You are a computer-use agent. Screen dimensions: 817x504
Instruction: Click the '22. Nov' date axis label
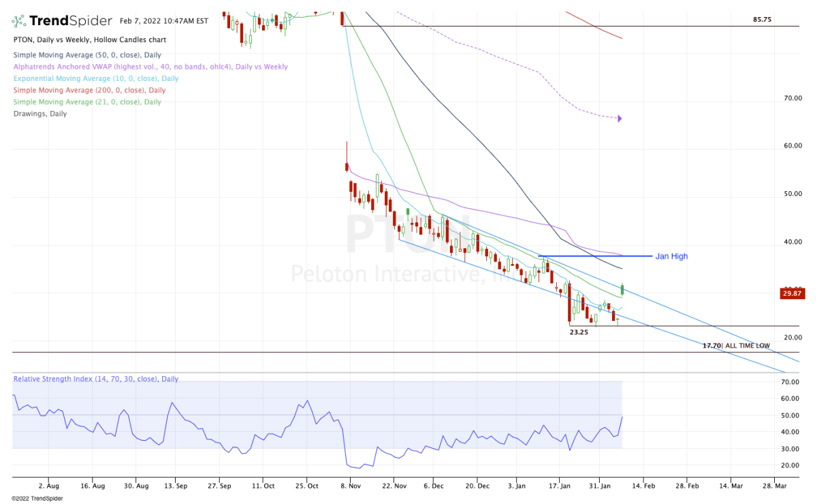(394, 486)
